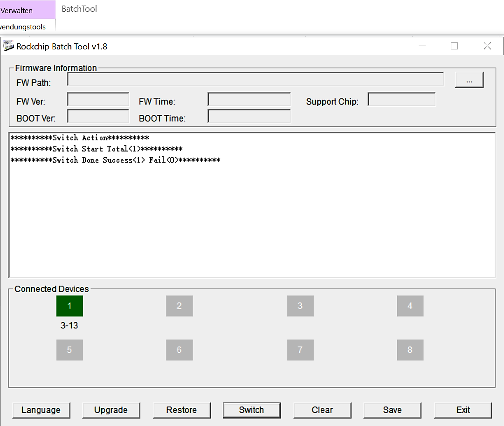Select device slot 8
This screenshot has height=426, width=504.
410,350
